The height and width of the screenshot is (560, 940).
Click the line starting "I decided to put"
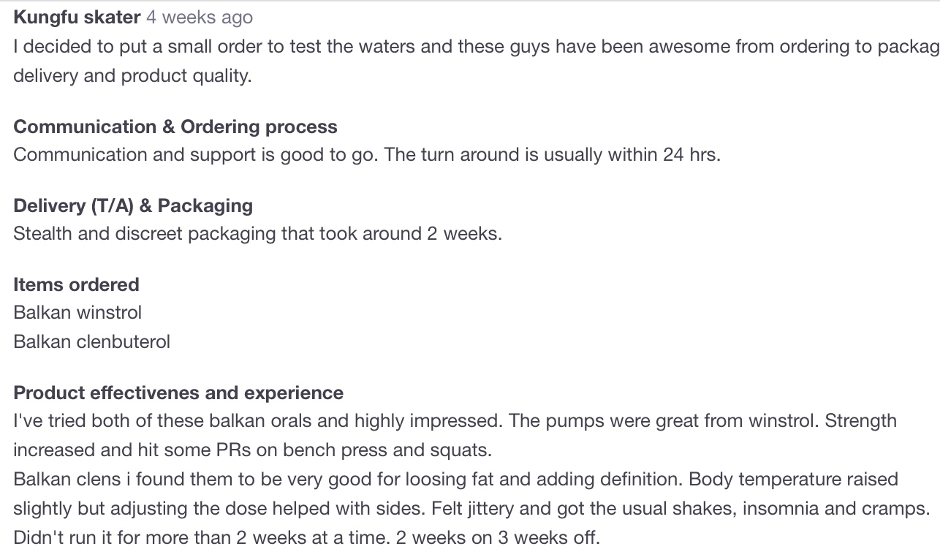(x=475, y=47)
